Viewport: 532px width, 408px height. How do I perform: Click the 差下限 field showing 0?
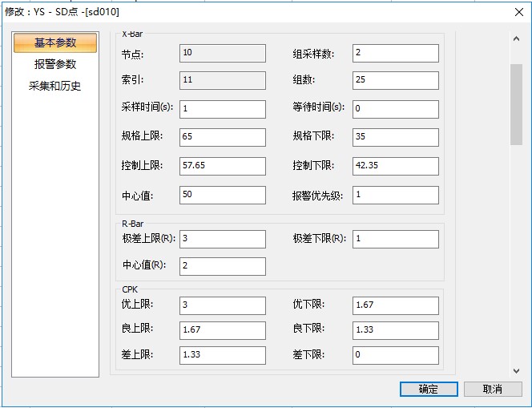click(x=395, y=355)
